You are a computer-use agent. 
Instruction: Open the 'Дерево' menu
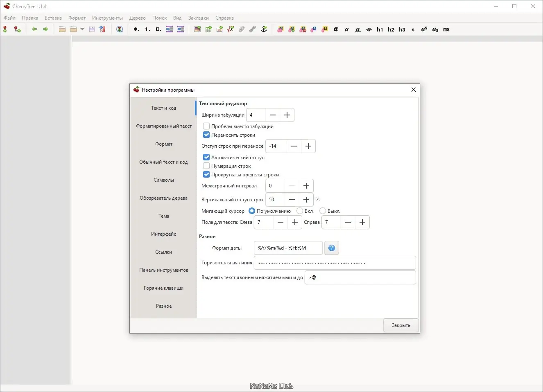pos(138,18)
